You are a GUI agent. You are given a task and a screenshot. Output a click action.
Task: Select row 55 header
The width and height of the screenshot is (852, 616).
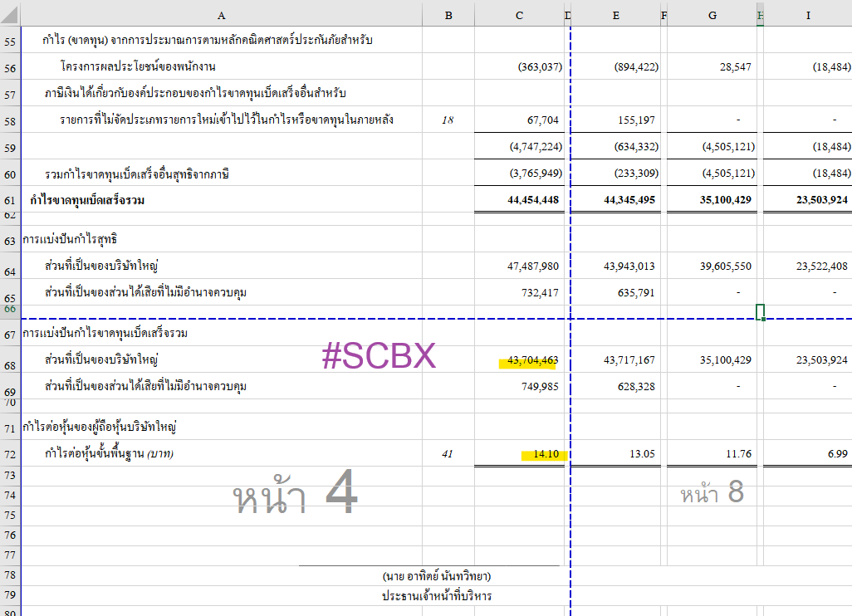point(10,42)
